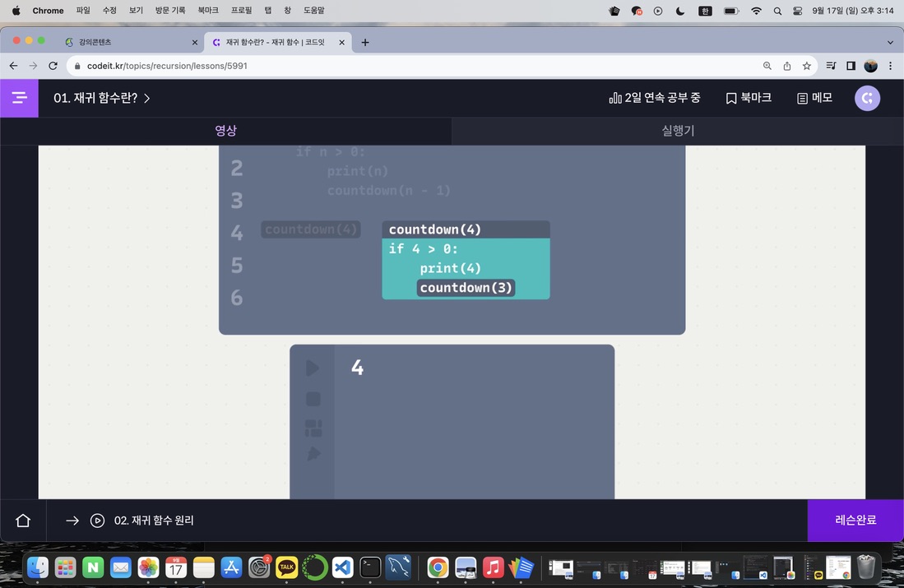Close the 강의콘텐츠 browser tab
904x588 pixels.
coord(194,42)
